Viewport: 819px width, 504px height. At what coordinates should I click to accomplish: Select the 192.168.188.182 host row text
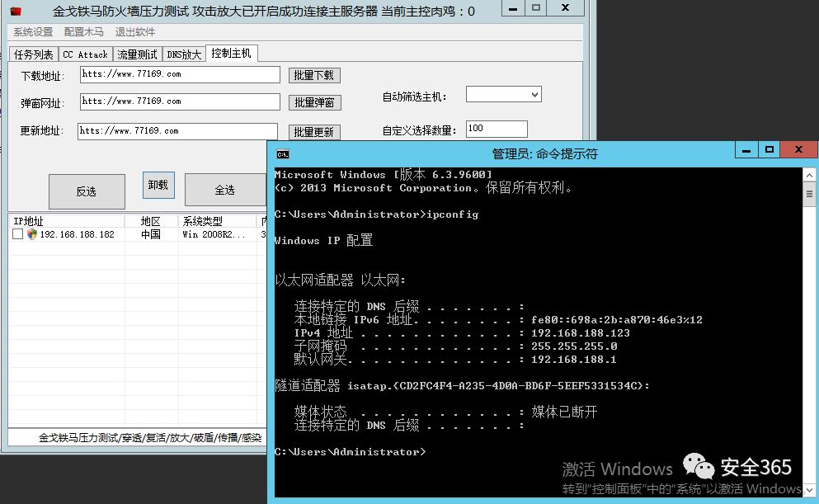tap(78, 234)
